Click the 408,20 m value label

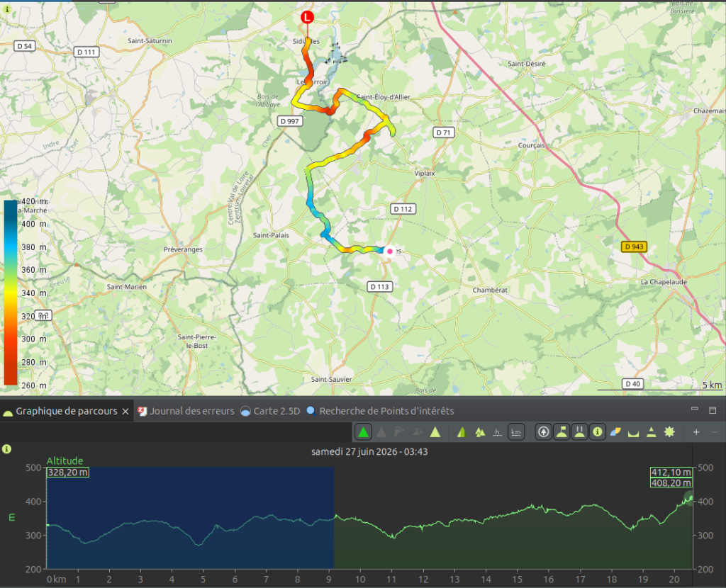pos(671,483)
